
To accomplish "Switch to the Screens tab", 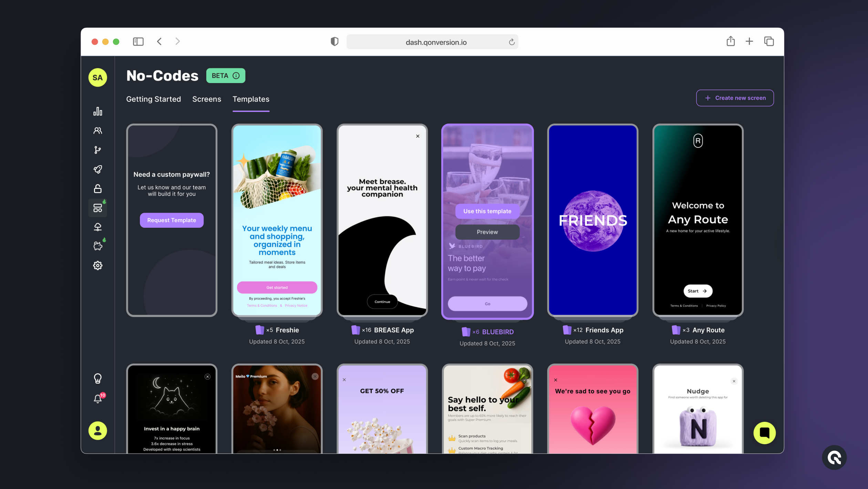I will pyautogui.click(x=206, y=99).
